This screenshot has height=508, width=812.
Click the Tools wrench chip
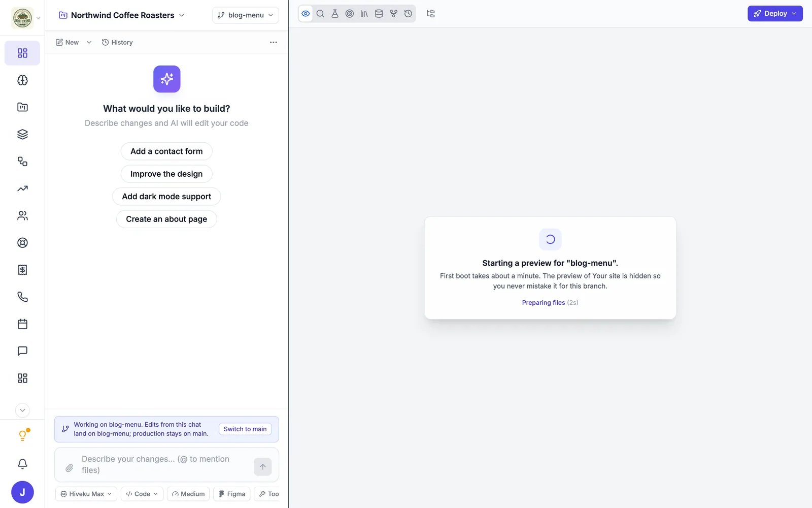268,494
